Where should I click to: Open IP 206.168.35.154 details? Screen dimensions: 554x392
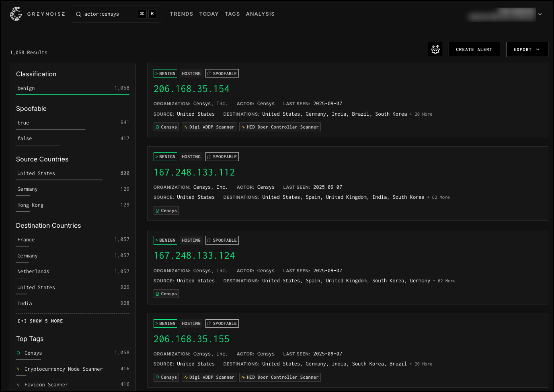click(x=191, y=89)
